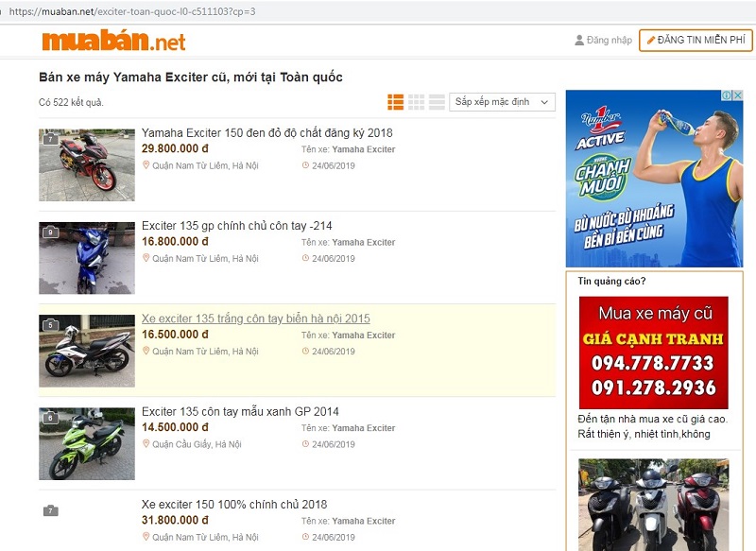Click camera icon on Exciter 150 100% chính chủ
Image resolution: width=756 pixels, height=551 pixels.
tap(51, 510)
